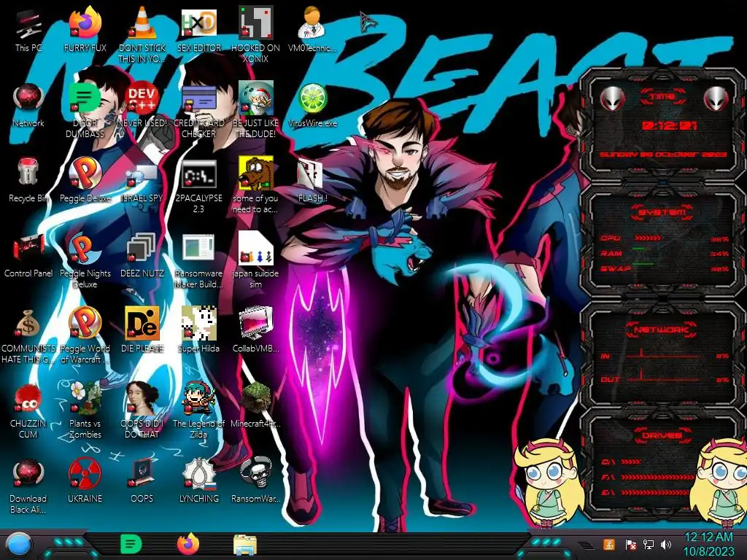
Task: Select the Ransomware Maker Build... icon
Action: [198, 249]
